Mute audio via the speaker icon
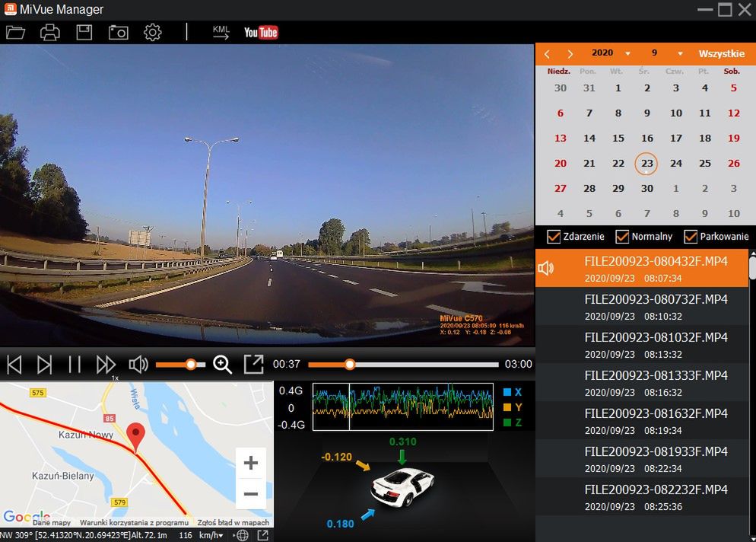Screen dimensions: 756x542 coord(138,365)
